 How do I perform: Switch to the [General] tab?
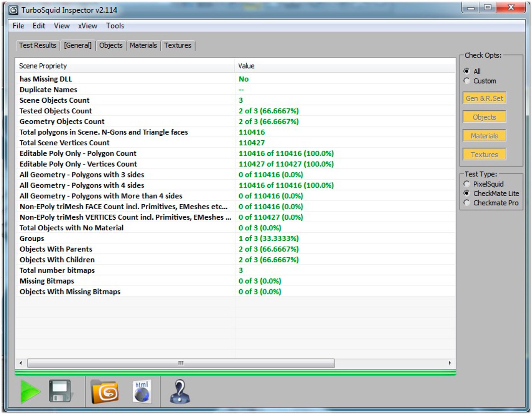[78, 45]
